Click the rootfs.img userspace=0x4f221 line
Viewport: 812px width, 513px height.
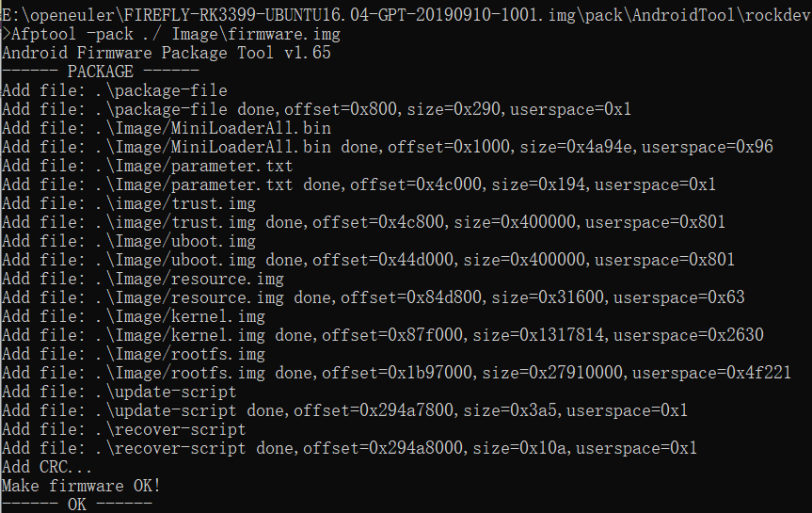397,373
